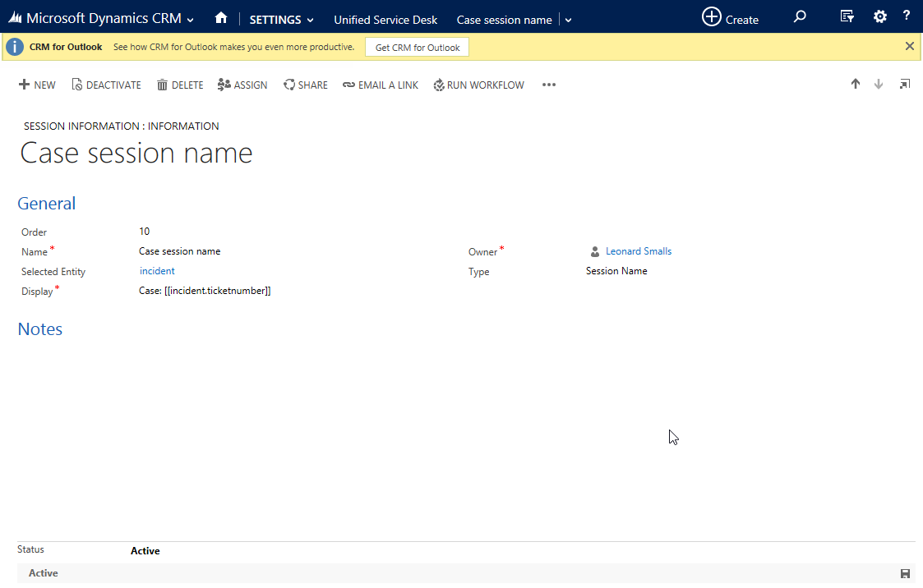Click the DEACTIVATE icon
This screenshot has width=923, height=588.
click(x=76, y=85)
